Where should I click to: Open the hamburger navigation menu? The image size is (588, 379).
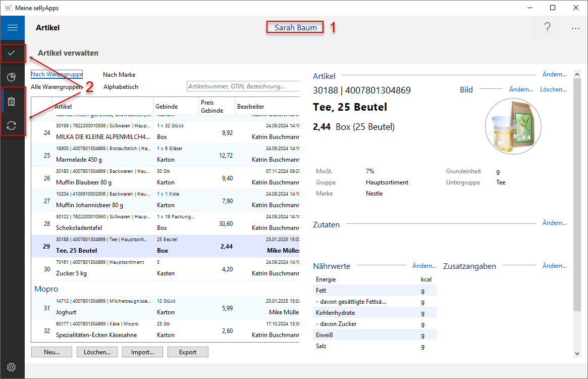coord(12,28)
